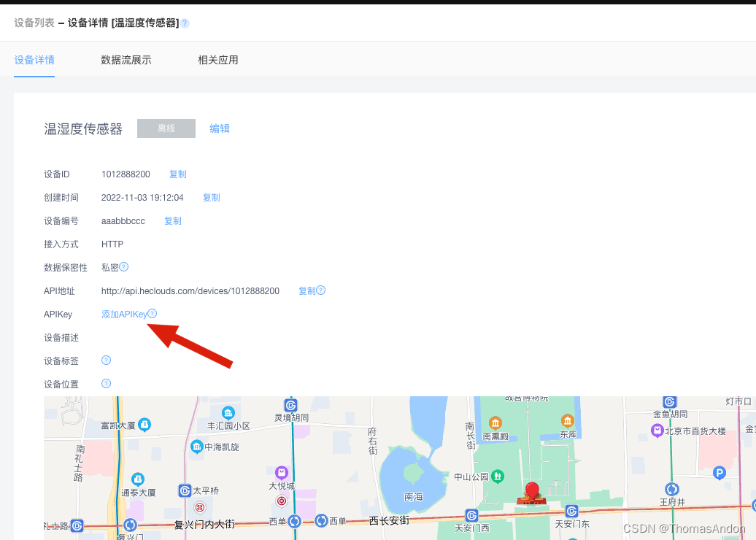Screen dimensions: 756x540
Task: Click the 离线 status badge
Action: (x=166, y=128)
